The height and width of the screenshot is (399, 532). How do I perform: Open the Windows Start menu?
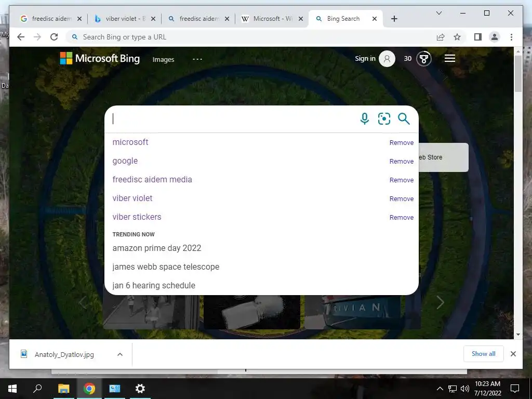pyautogui.click(x=12, y=389)
